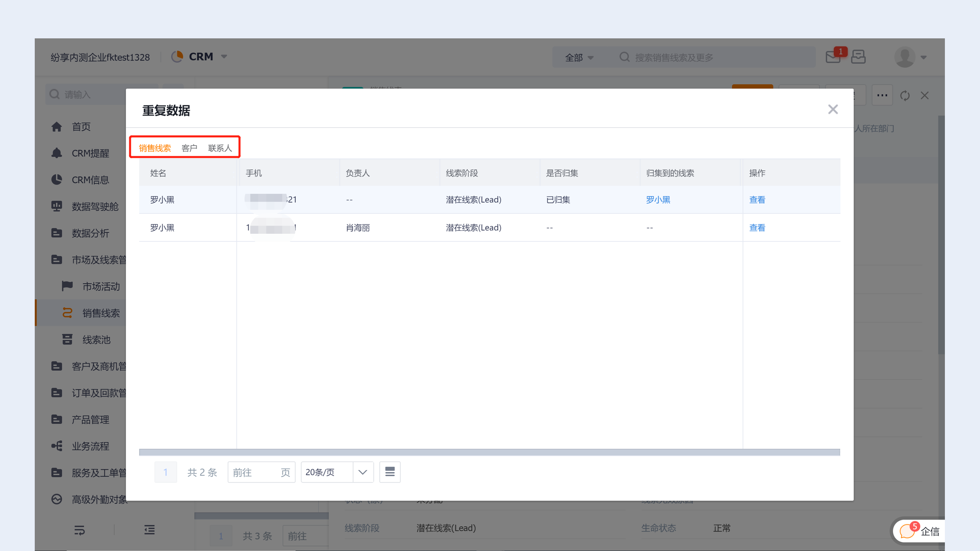980x551 pixels.
Task: Click the detail panel vertical scrollbar
Action: tap(941, 235)
